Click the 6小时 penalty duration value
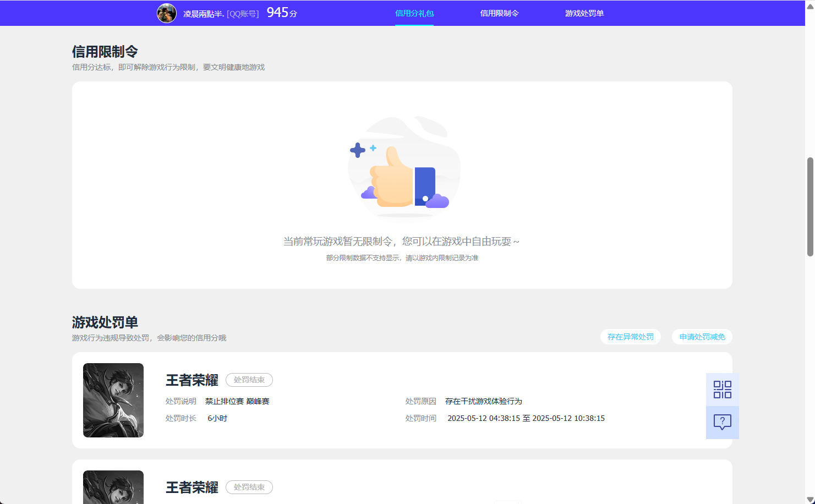The width and height of the screenshot is (815, 504). click(x=217, y=418)
